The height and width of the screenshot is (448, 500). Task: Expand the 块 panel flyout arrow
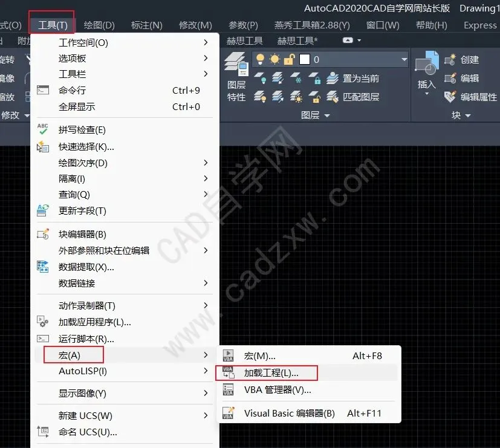click(468, 115)
